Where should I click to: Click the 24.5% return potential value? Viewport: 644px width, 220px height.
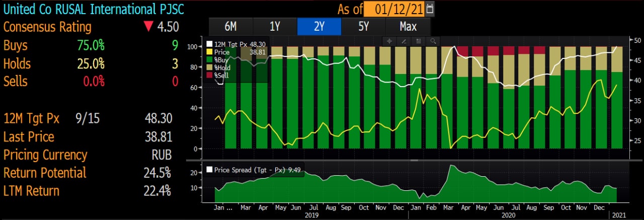click(157, 173)
